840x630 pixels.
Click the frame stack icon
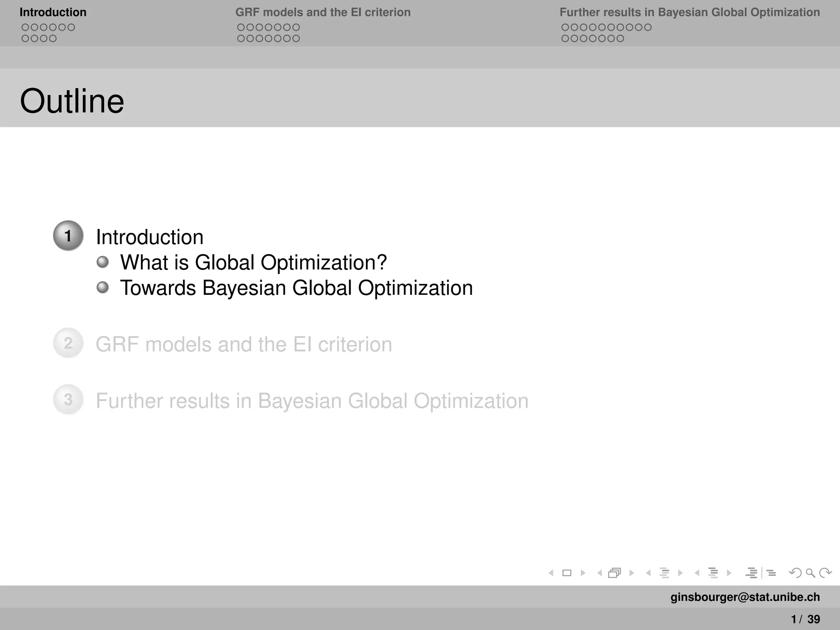pyautogui.click(x=614, y=573)
